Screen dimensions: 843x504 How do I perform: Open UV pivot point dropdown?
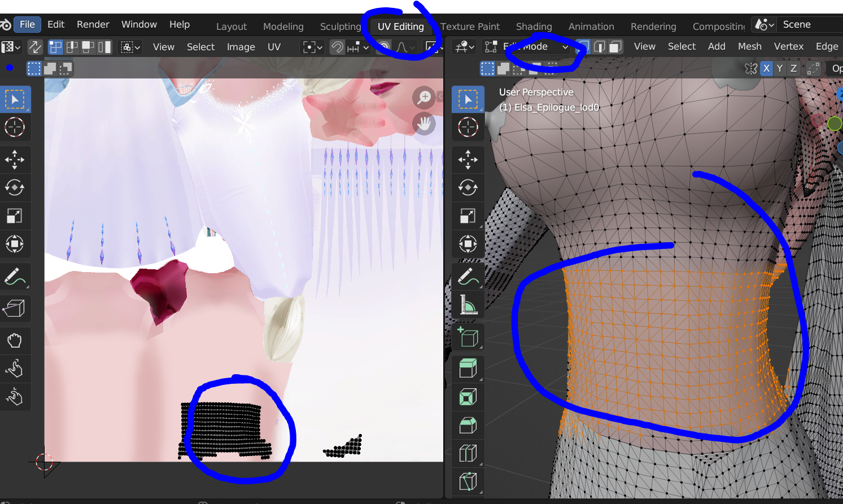click(313, 47)
